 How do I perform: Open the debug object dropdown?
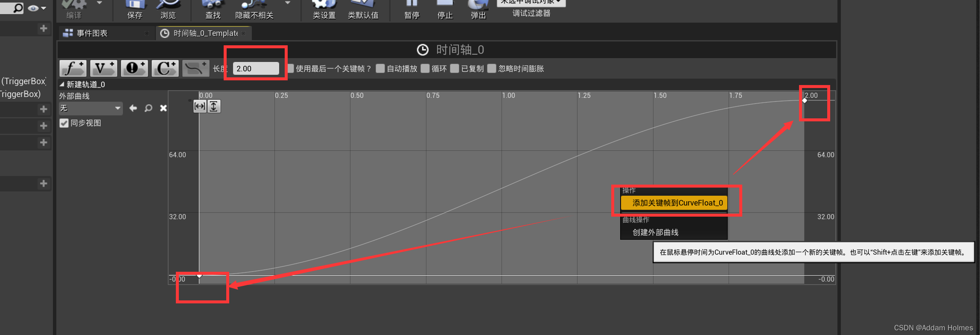(x=531, y=3)
